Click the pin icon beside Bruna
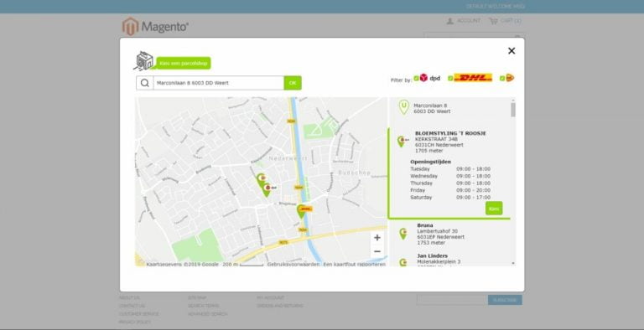 point(402,234)
